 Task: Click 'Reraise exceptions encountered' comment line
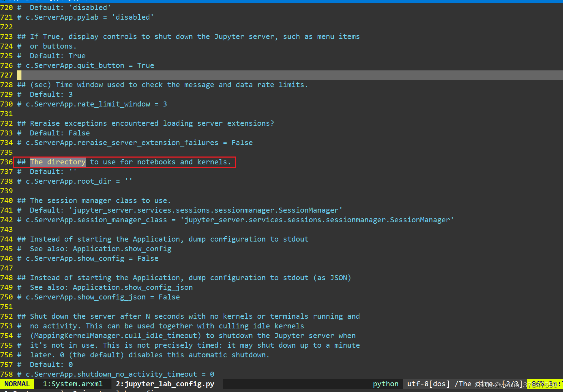(x=146, y=123)
